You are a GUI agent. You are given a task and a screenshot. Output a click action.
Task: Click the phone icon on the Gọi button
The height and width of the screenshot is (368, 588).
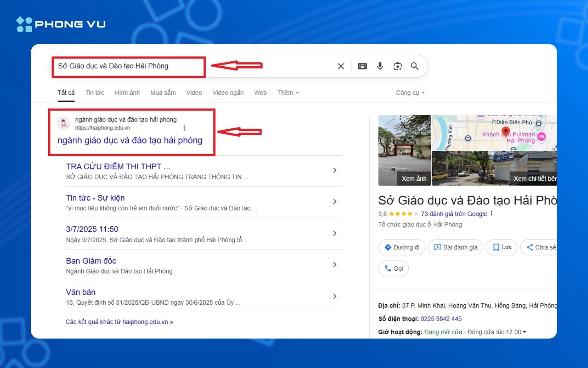pyautogui.click(x=388, y=268)
